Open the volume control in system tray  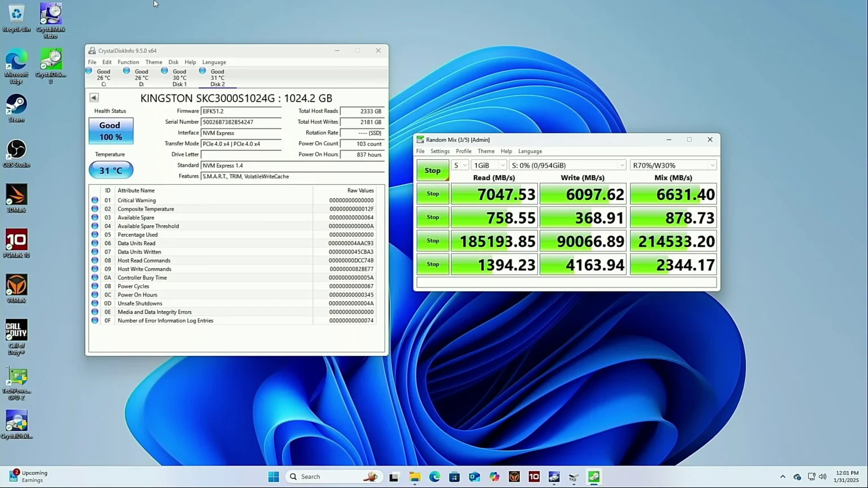click(x=823, y=477)
